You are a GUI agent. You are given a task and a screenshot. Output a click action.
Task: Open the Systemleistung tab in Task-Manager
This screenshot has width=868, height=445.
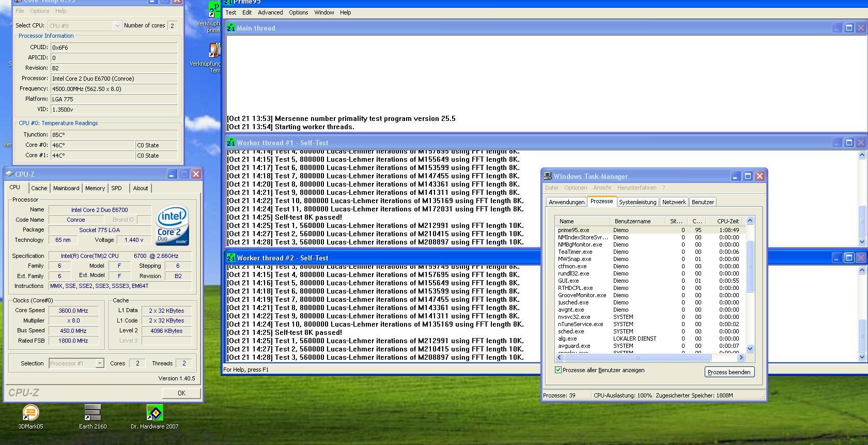tap(638, 202)
